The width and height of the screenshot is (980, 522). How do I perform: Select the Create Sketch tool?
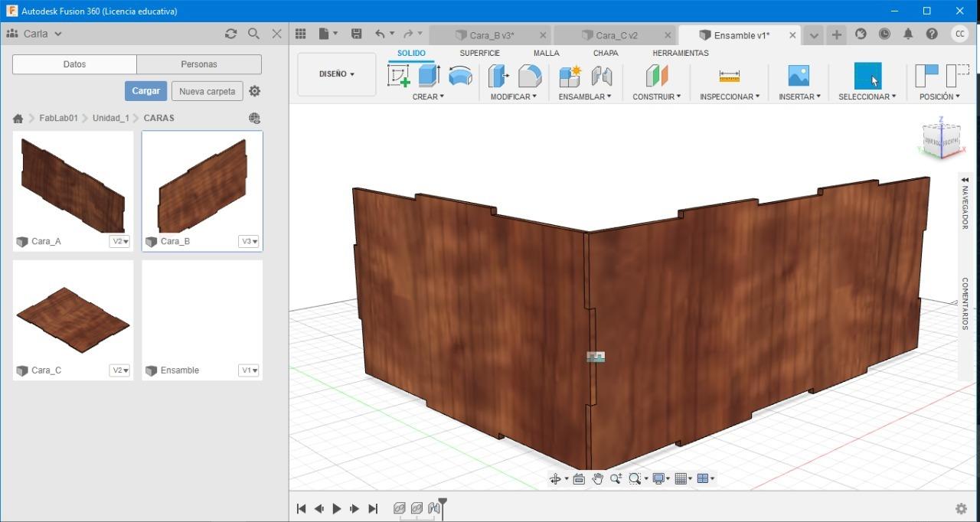(399, 76)
